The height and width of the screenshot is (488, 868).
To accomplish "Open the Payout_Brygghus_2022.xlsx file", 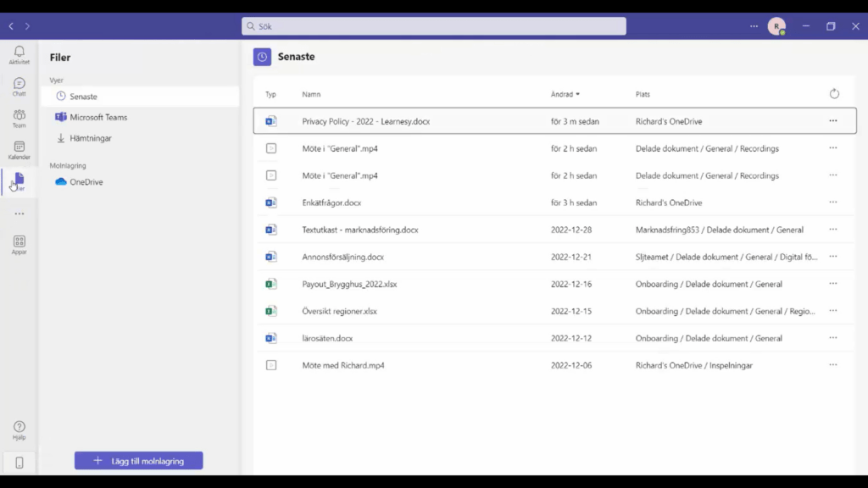I will [349, 284].
